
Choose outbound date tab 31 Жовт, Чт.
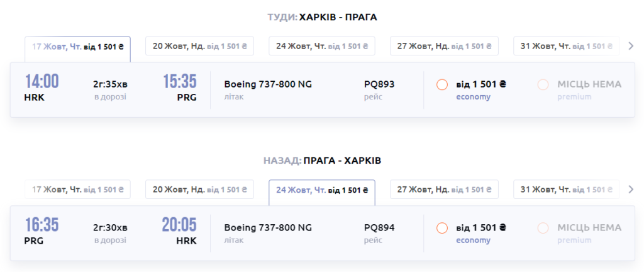(567, 46)
